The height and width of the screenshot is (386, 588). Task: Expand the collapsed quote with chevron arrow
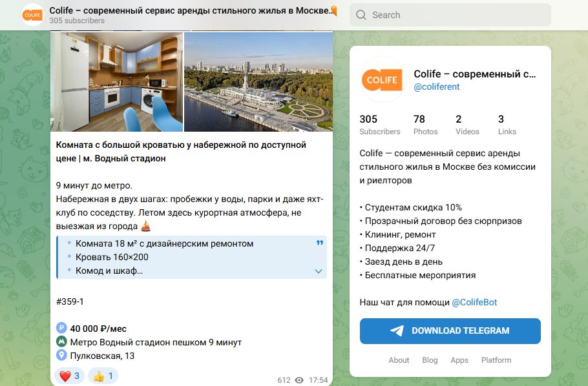(x=319, y=271)
